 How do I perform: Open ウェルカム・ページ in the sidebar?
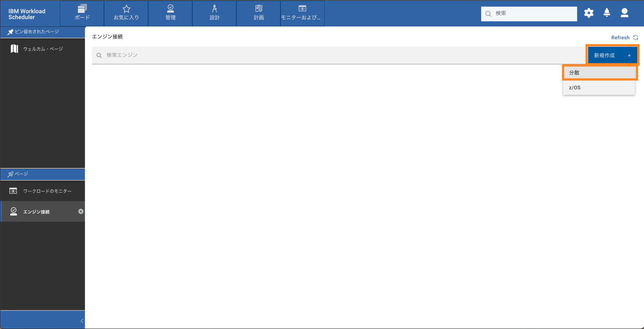[x=43, y=49]
